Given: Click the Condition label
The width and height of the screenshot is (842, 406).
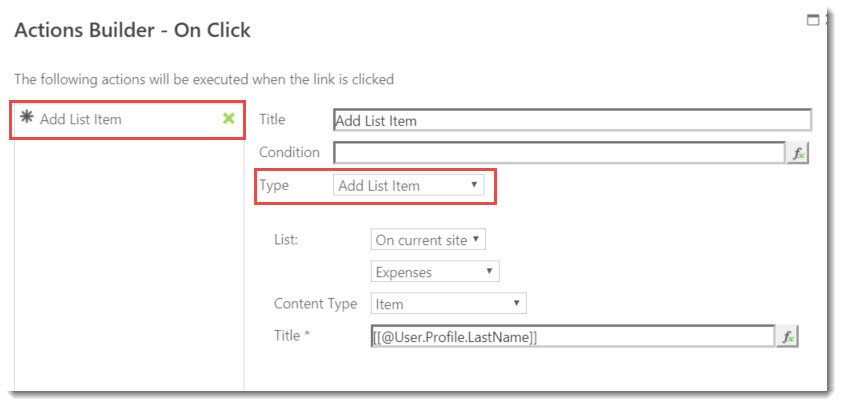Looking at the screenshot, I should 289,153.
